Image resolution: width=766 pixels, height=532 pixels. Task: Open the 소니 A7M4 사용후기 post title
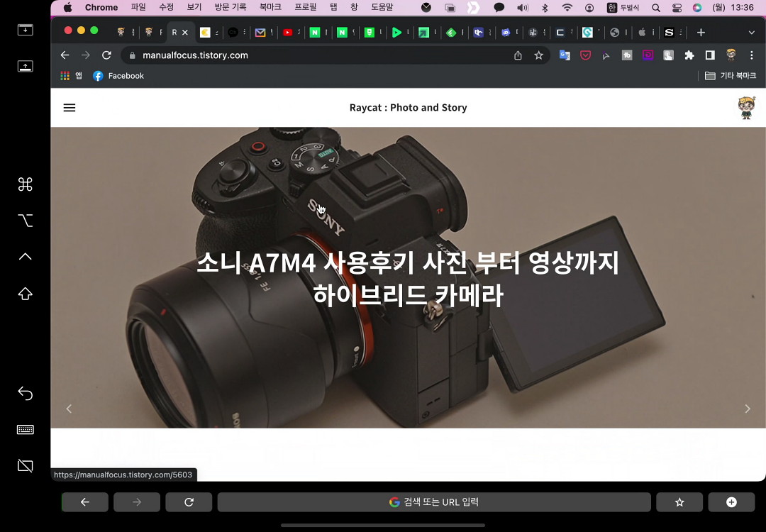click(x=408, y=279)
